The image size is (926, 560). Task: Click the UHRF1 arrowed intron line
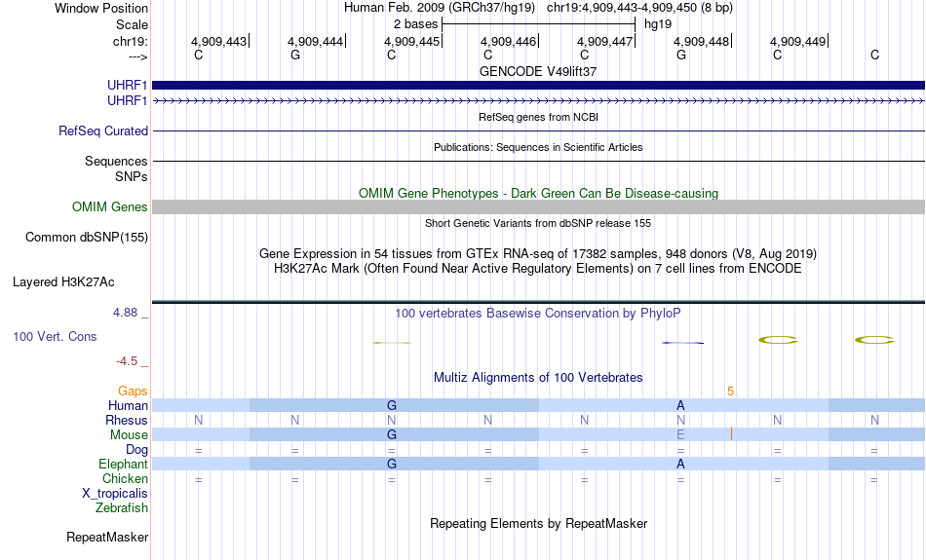pos(539,101)
